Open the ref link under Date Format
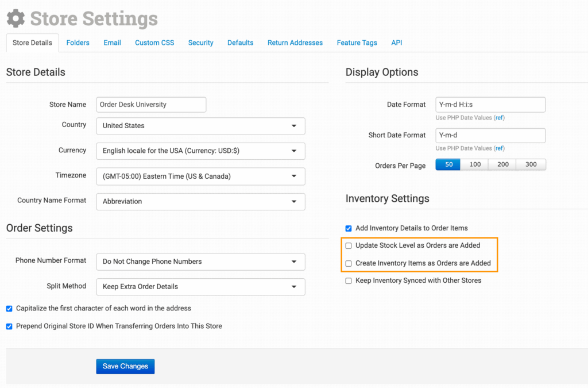This screenshot has width=588, height=388. 499,118
